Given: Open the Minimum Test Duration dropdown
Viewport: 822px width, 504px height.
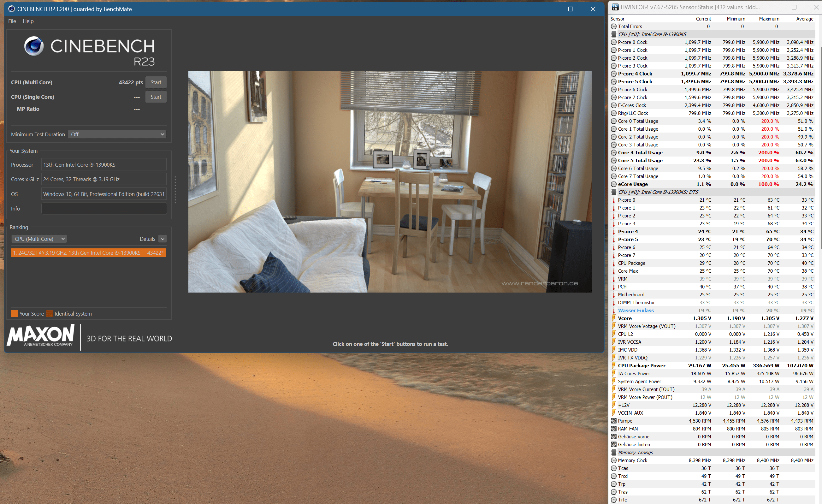Looking at the screenshot, I should coord(117,134).
